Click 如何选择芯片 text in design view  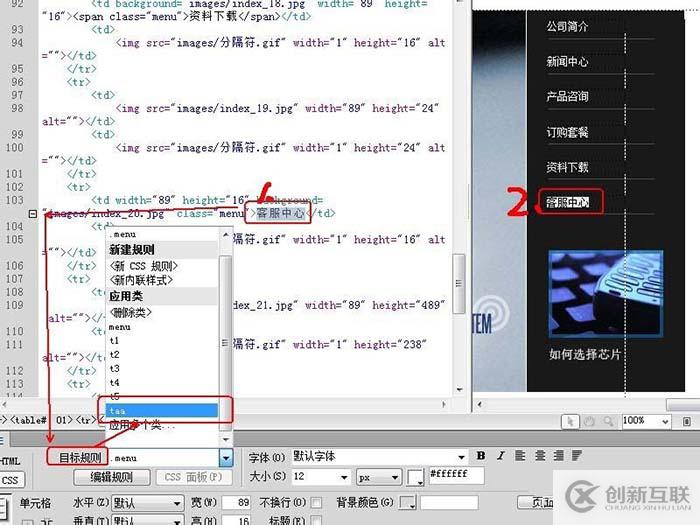tap(585, 355)
